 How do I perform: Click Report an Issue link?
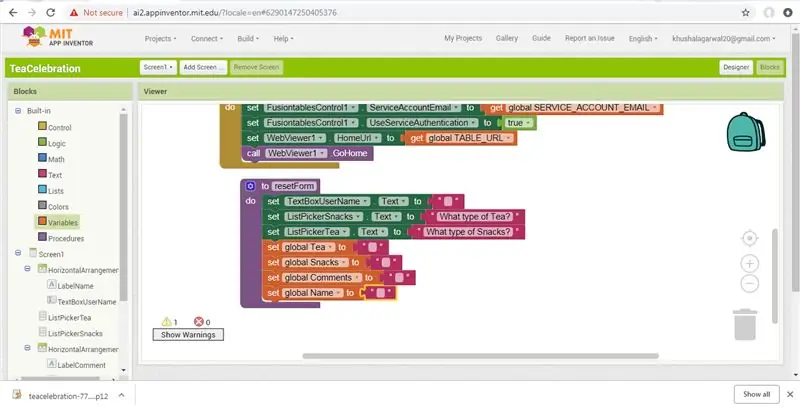[x=589, y=38]
